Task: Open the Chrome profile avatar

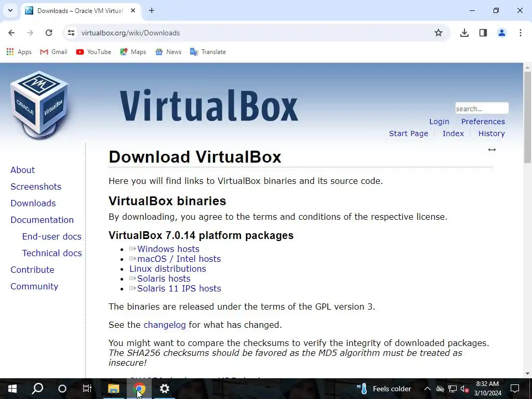Action: [502, 33]
